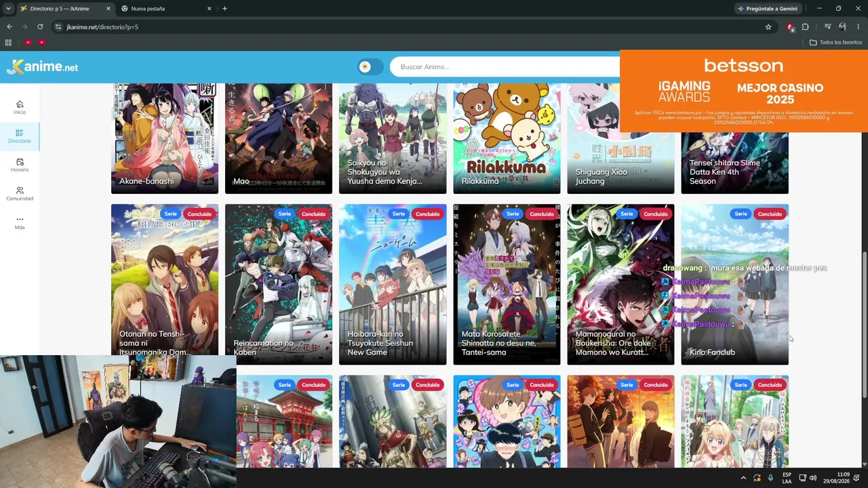Open the Haibara-kun no Tsuyokute Seishun card

393,285
